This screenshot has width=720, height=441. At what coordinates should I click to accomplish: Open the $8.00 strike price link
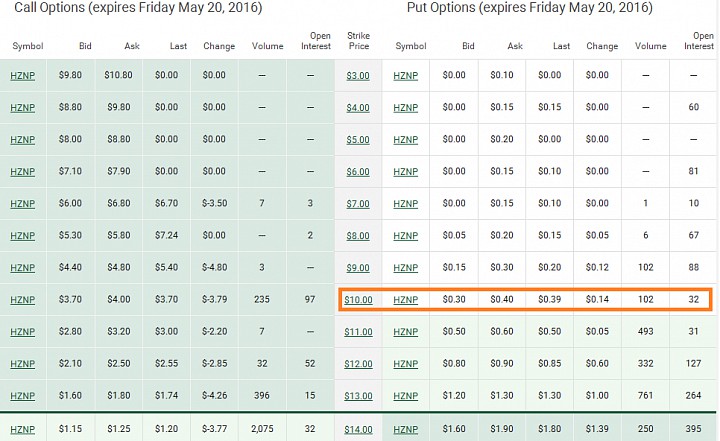point(358,236)
